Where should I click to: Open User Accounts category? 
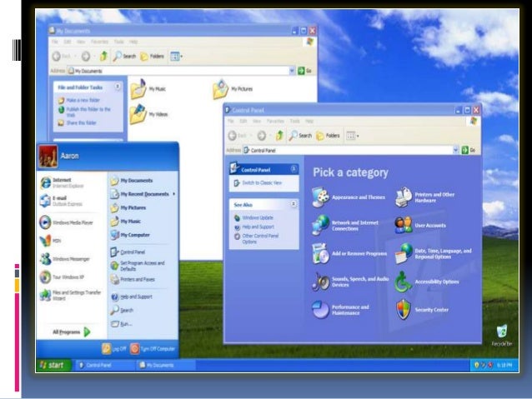(420, 226)
